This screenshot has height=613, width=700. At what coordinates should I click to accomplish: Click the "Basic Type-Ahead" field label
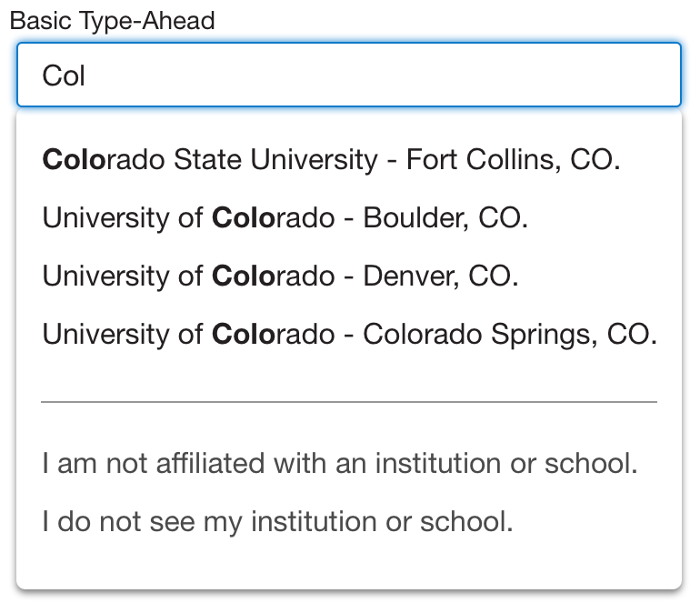(112, 21)
